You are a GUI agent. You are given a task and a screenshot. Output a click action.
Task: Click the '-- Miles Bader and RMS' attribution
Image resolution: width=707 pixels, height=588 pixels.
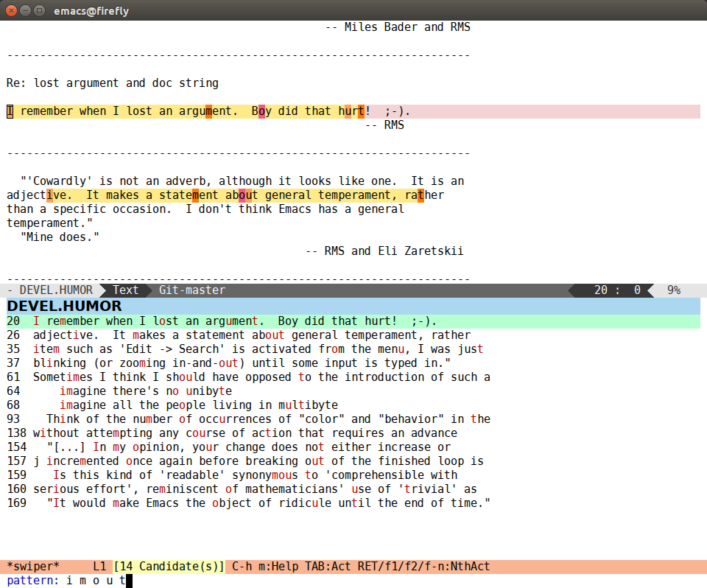398,27
